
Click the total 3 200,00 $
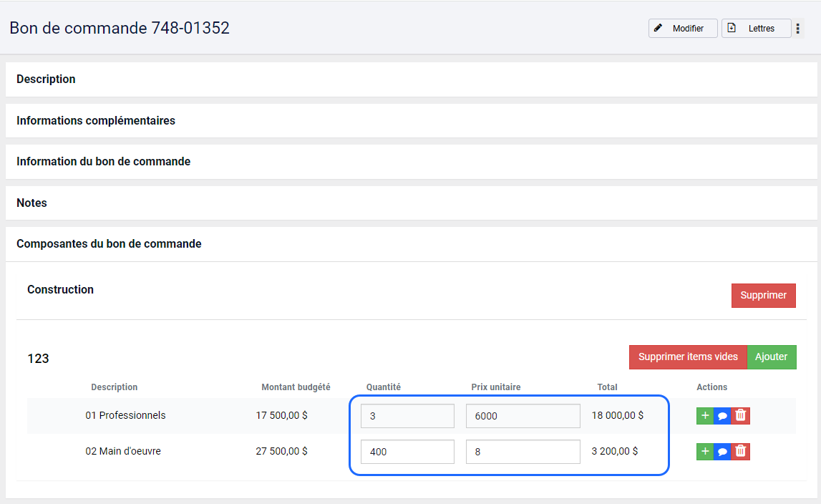click(x=615, y=451)
